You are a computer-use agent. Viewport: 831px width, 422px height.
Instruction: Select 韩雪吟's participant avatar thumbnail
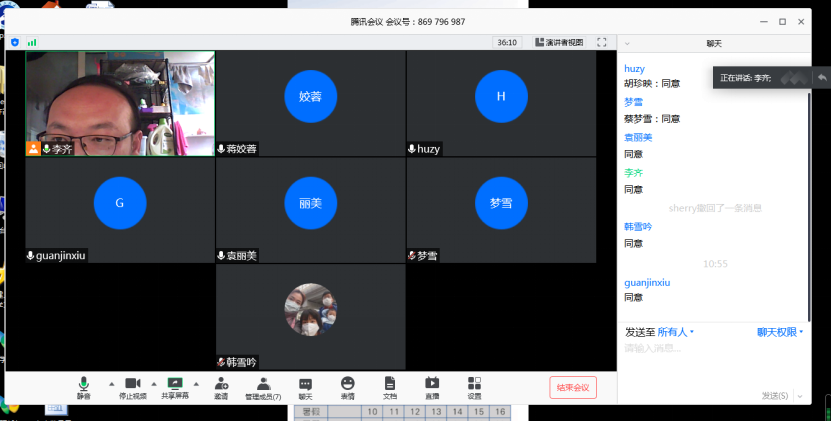point(310,310)
